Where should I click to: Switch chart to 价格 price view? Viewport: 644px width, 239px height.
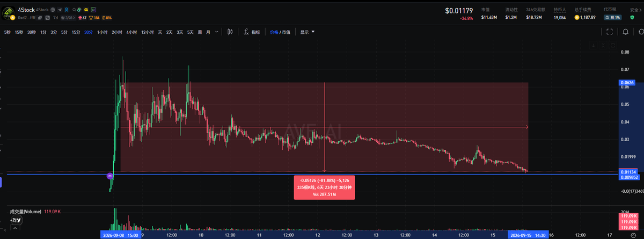point(274,32)
